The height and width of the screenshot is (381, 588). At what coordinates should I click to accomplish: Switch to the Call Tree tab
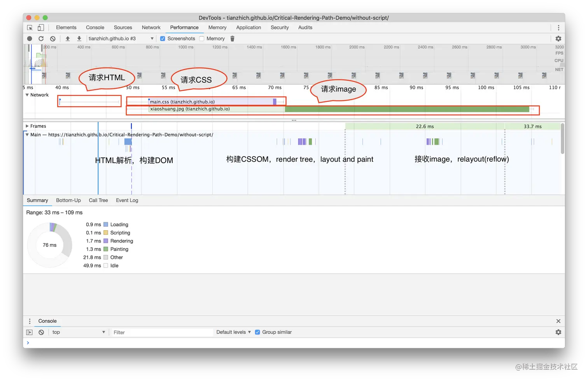click(98, 201)
